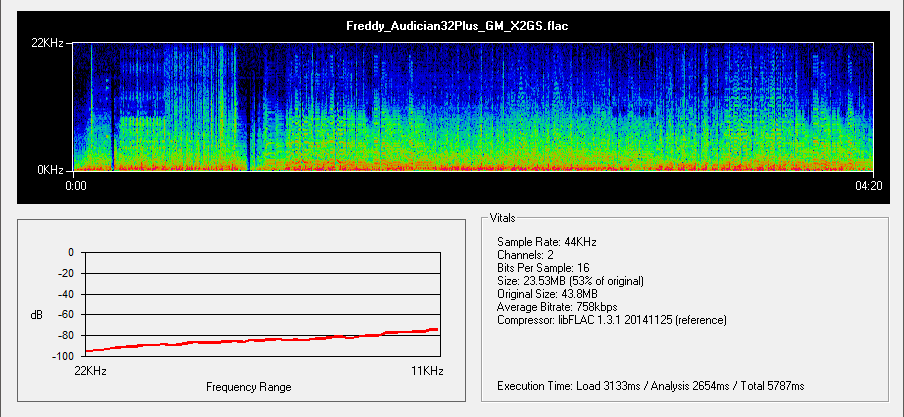Click the Average Bitrate: 758kbps entry

556,307
